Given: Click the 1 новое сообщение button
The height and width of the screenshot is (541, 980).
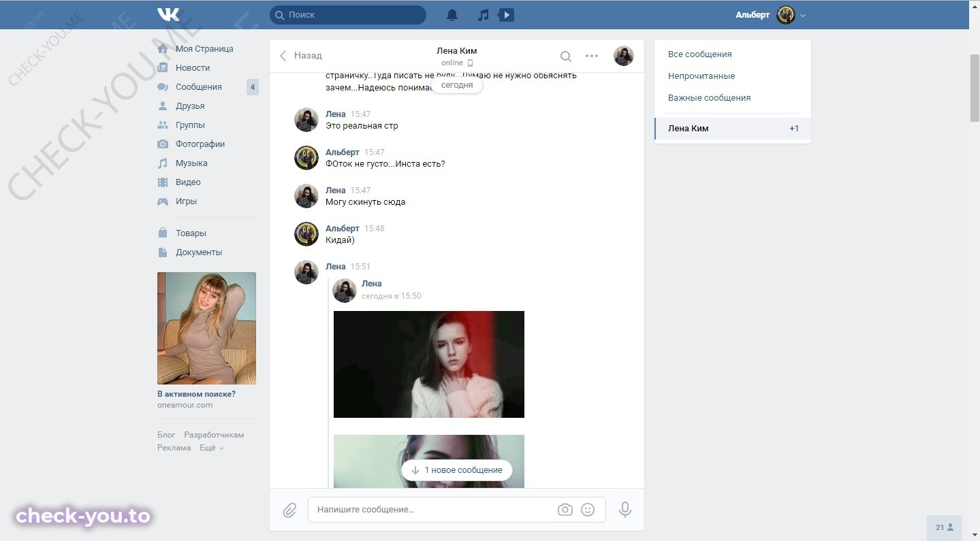Looking at the screenshot, I should pyautogui.click(x=456, y=470).
